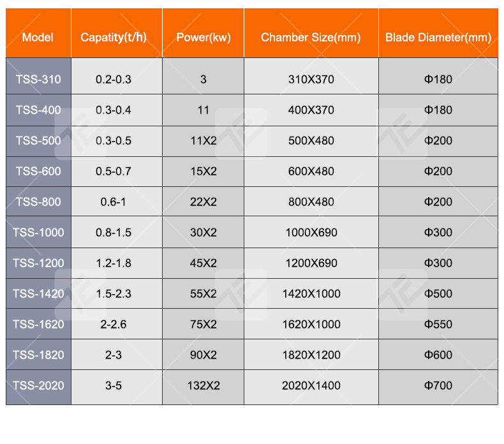Click the Φ700 blade diameter cell
Screen dimensions: 504x444
pyautogui.click(x=438, y=385)
